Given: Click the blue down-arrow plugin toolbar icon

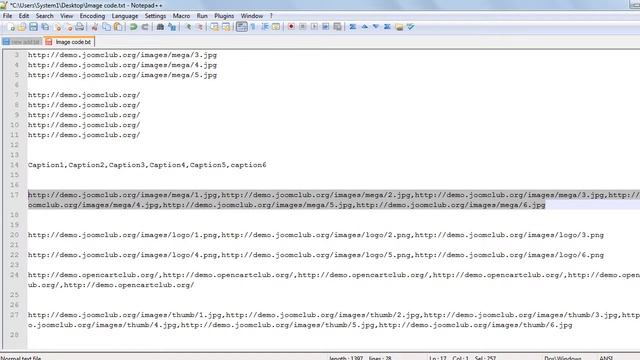Looking at the screenshot, I should 376,27.
